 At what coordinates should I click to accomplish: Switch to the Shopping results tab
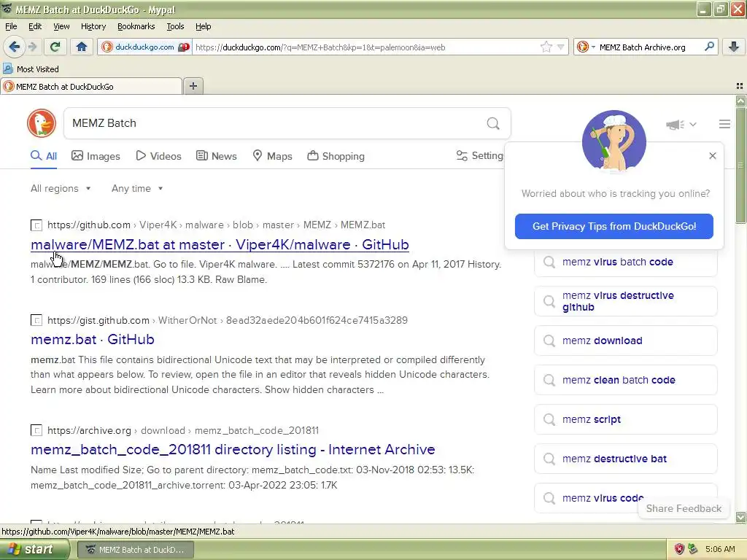click(x=336, y=156)
